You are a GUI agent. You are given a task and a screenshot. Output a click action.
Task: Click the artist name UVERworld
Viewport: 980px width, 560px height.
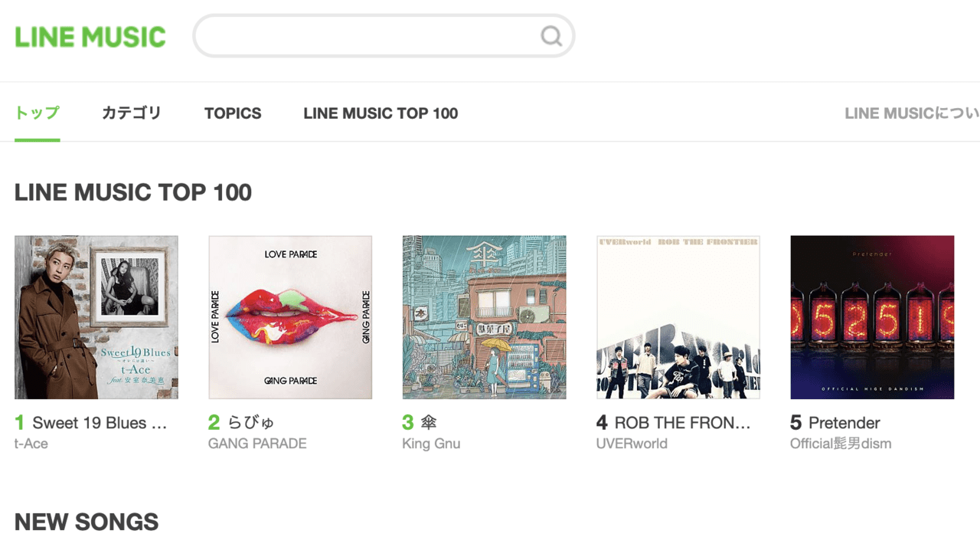pyautogui.click(x=632, y=444)
